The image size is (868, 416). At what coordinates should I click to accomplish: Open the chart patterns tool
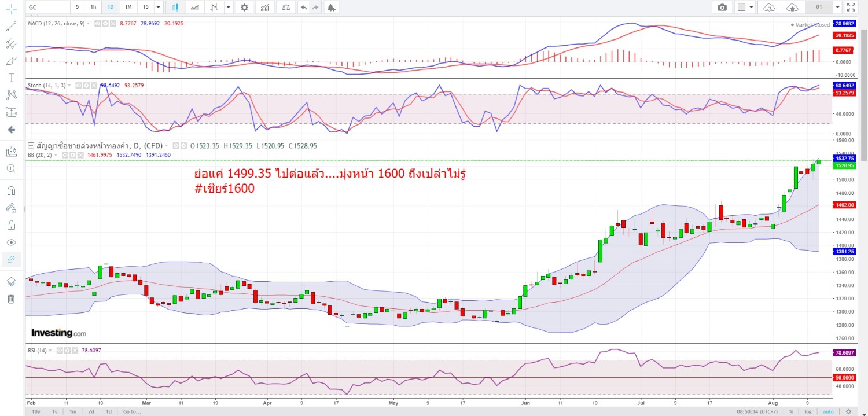[11, 95]
